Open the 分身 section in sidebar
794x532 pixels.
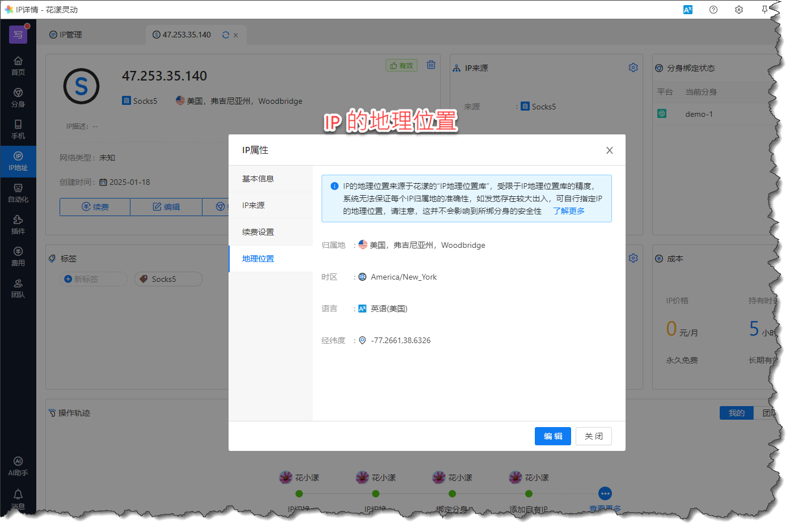[18, 97]
